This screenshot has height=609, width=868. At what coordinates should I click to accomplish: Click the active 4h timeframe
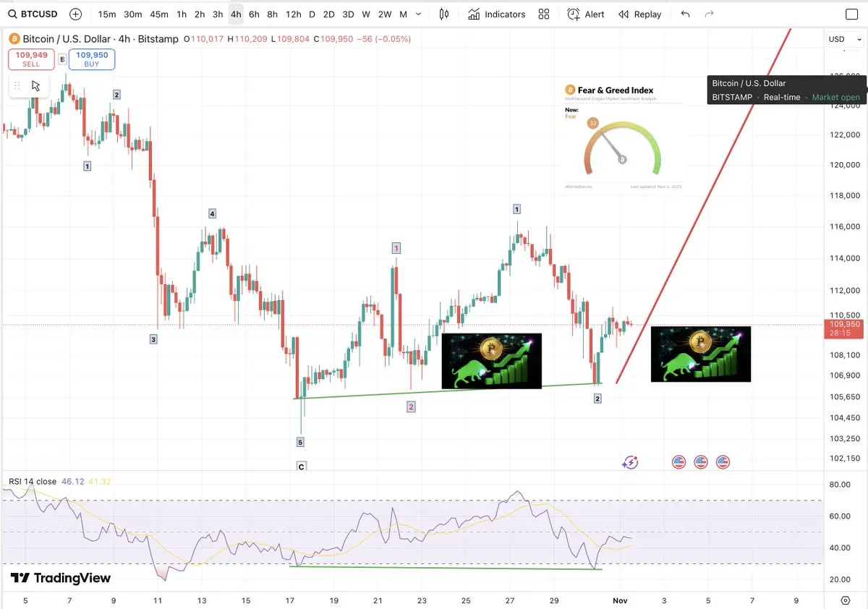pyautogui.click(x=236, y=14)
